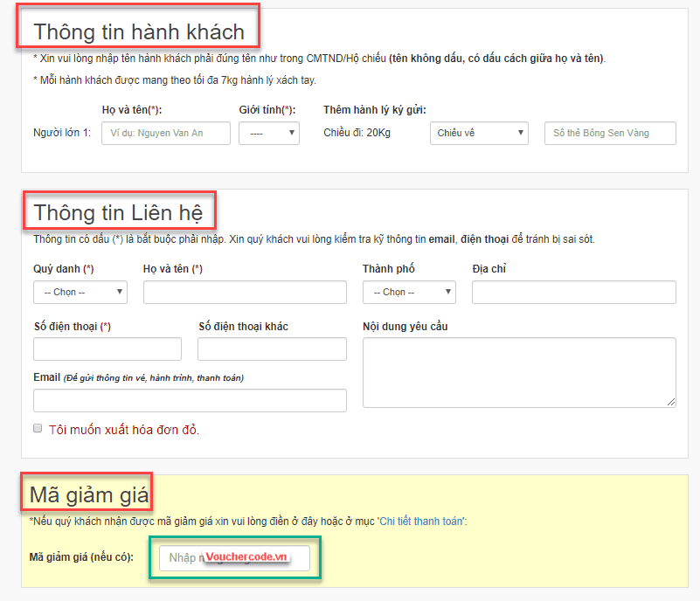This screenshot has width=700, height=601.
Task: Open the 'Chi tiết thanh toán' link
Action: (421, 522)
